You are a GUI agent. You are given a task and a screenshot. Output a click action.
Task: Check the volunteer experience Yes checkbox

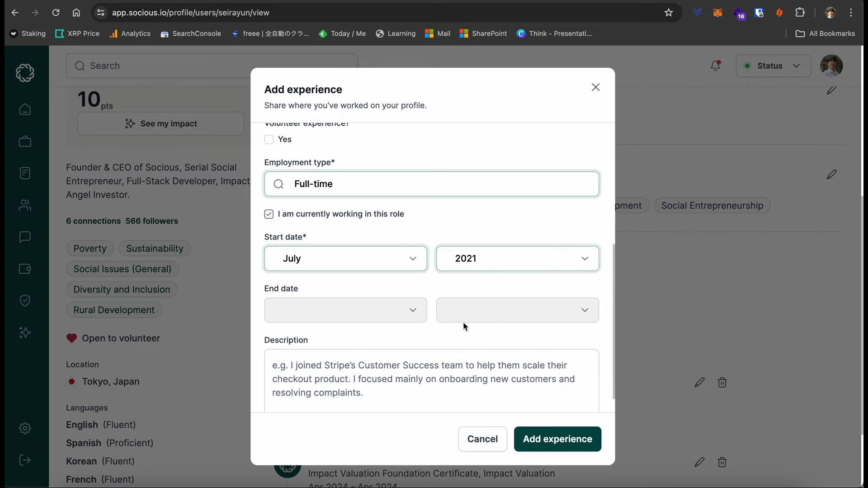tap(269, 139)
